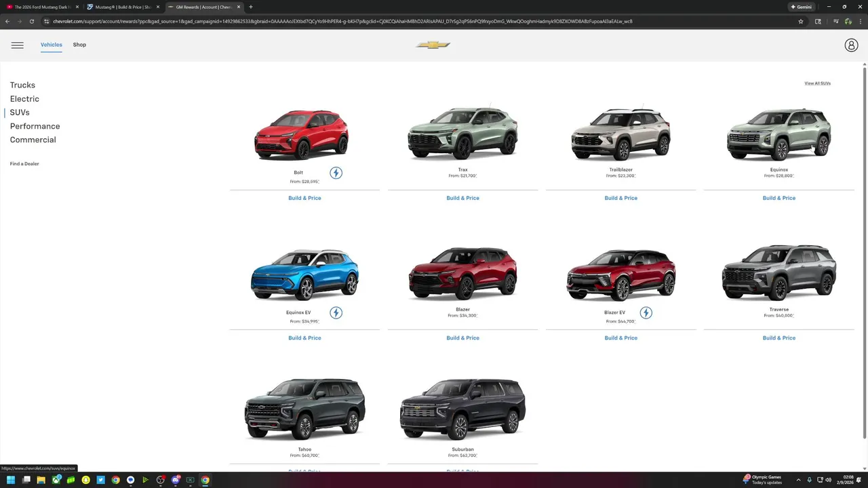Click Build & Price under Blazer
Screen dimensions: 868x488
(462, 338)
